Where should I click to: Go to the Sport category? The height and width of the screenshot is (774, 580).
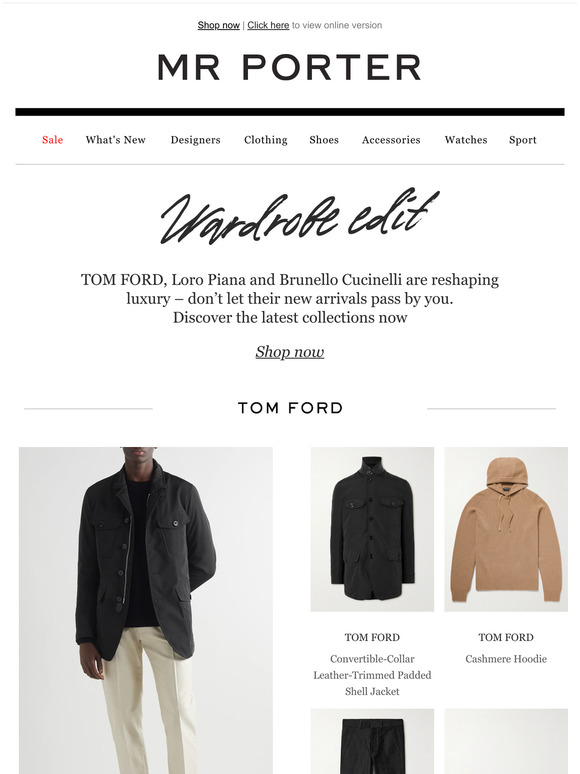[x=522, y=140]
